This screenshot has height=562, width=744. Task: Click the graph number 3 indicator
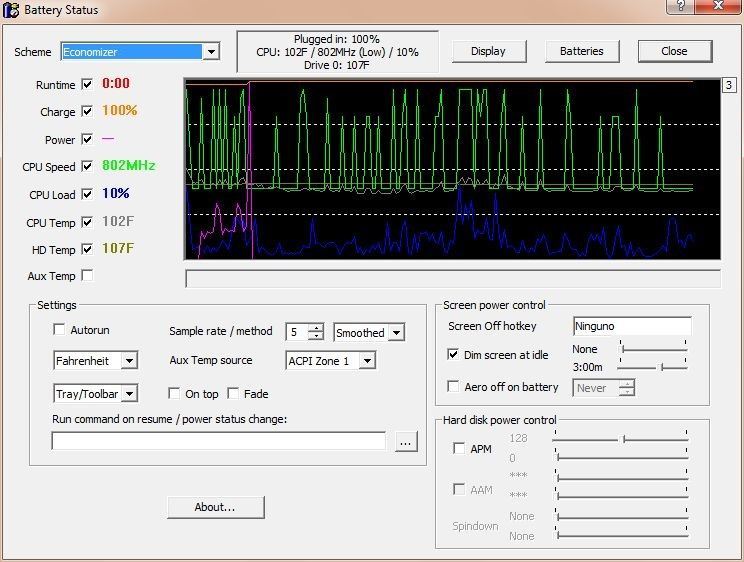click(x=729, y=85)
